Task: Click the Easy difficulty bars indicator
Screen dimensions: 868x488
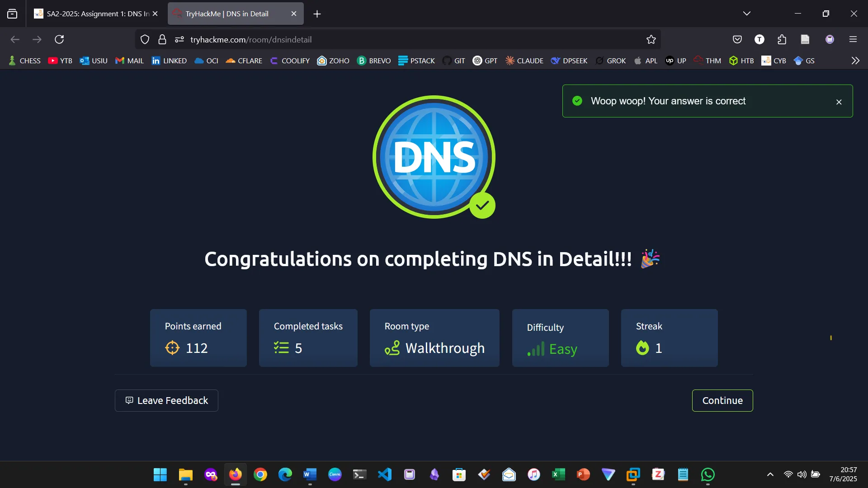Action: coord(536,349)
